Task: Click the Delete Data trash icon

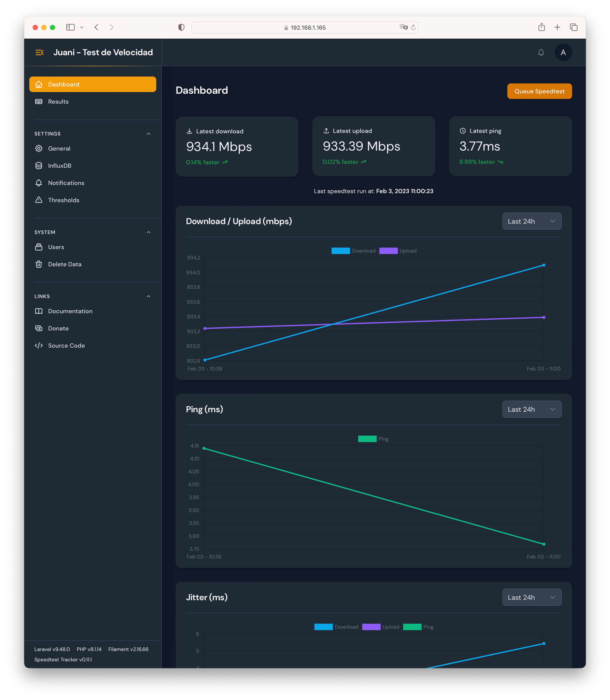Action: pyautogui.click(x=39, y=264)
